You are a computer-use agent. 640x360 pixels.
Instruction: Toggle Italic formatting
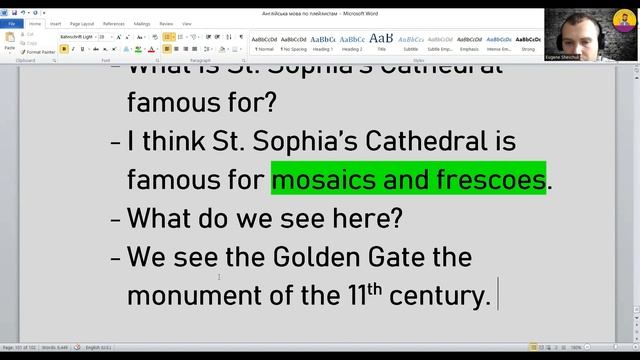point(73,49)
